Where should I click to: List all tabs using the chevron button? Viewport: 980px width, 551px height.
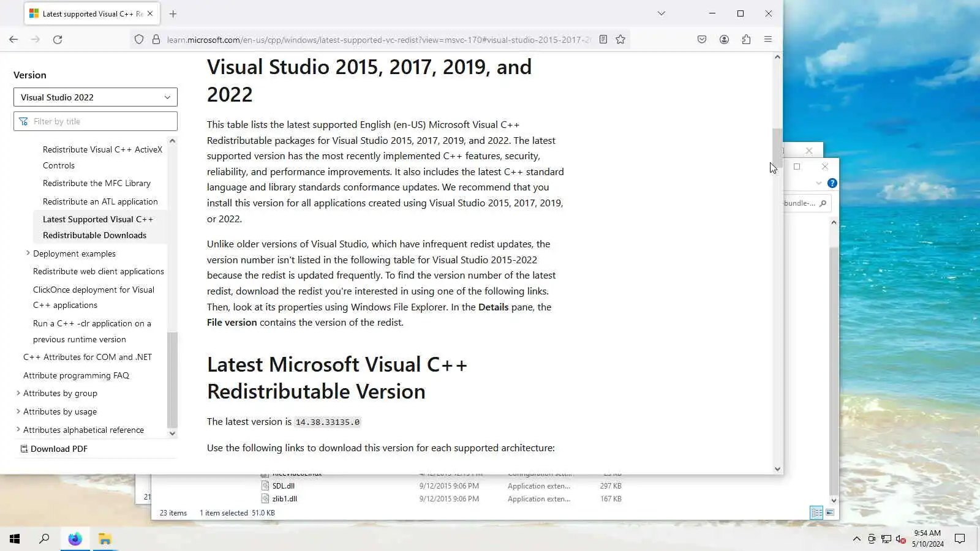coord(661,13)
